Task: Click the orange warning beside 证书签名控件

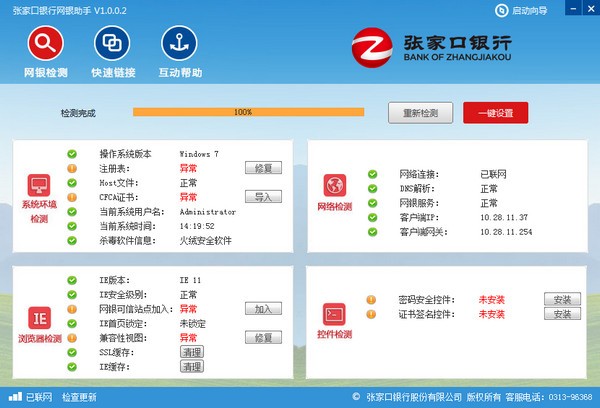Action: coord(371,314)
